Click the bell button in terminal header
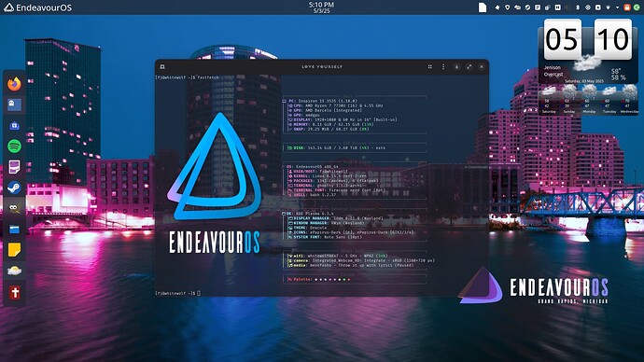 click(456, 66)
